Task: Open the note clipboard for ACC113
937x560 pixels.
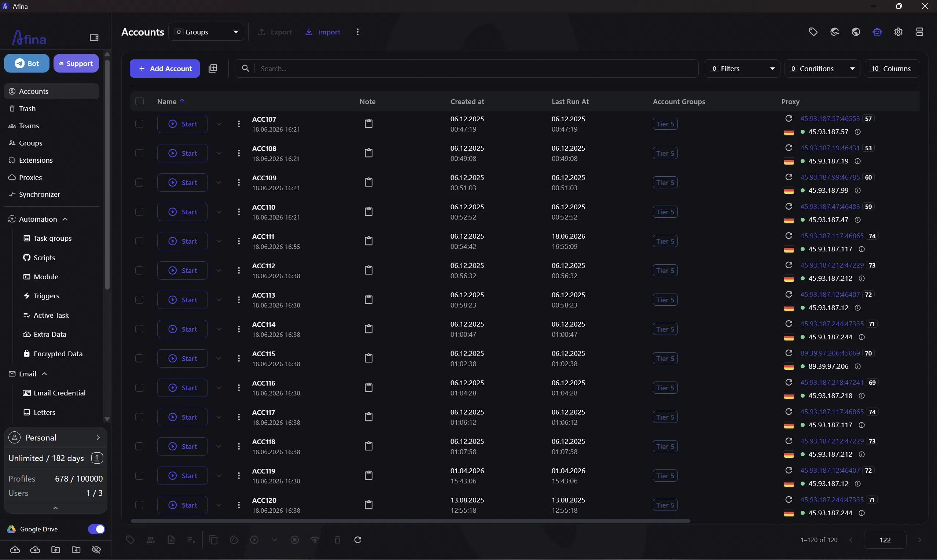Action: (369, 300)
